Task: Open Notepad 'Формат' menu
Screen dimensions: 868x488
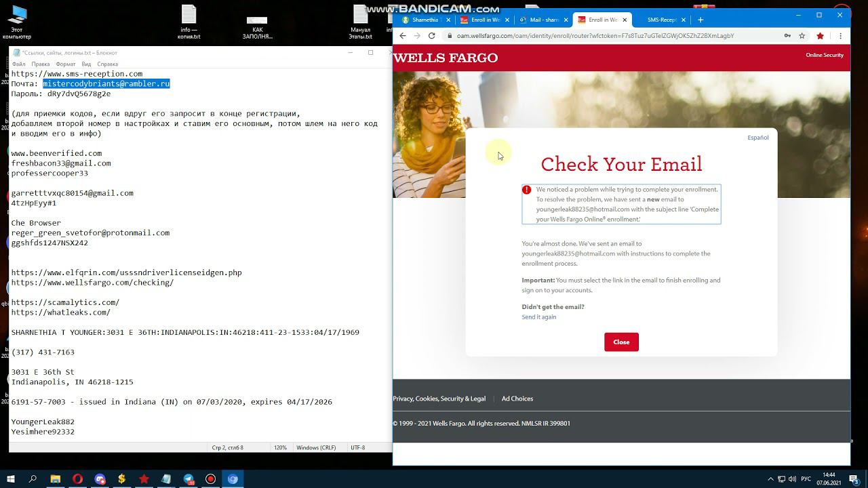Action: click(x=65, y=64)
